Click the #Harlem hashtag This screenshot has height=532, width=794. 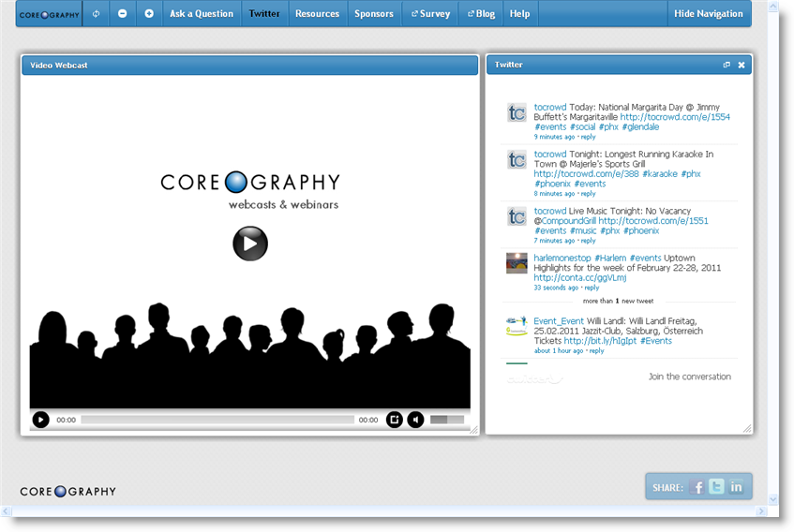[610, 258]
